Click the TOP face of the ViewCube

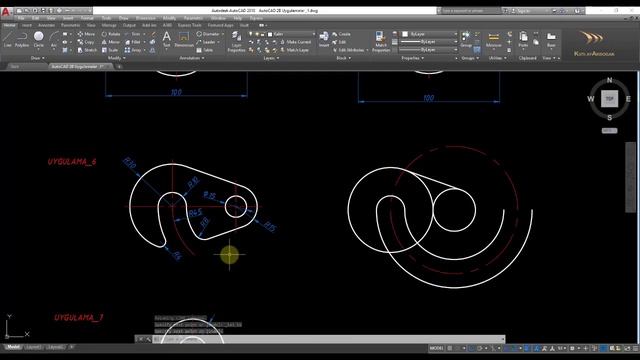coord(609,99)
